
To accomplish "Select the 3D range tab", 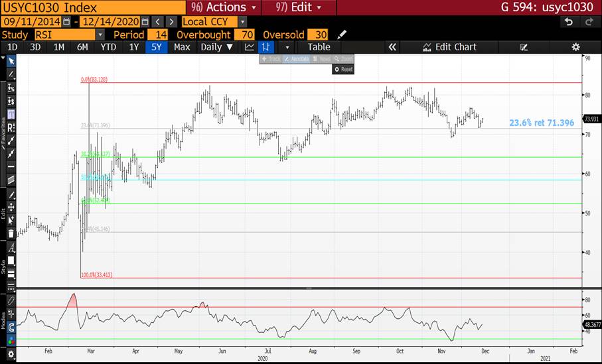I will point(35,47).
